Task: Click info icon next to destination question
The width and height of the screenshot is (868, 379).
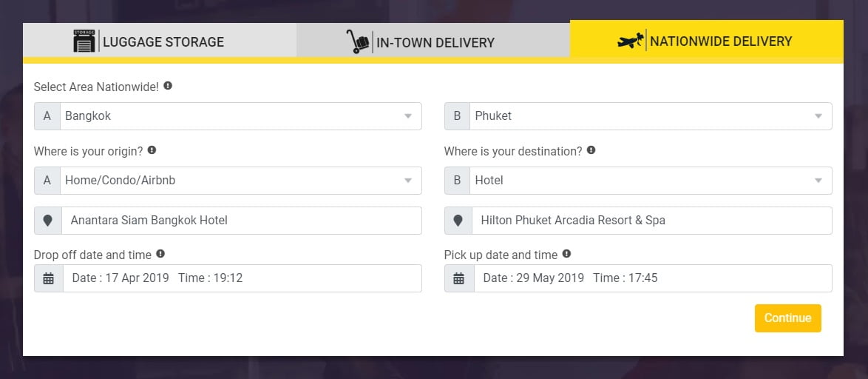Action: pyautogui.click(x=591, y=150)
